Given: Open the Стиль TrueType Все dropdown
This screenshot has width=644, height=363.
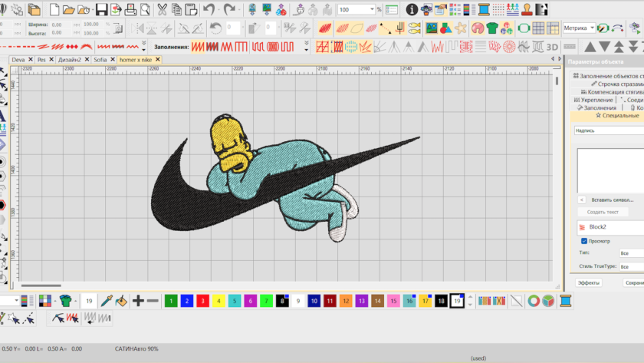Looking at the screenshot, I should pyautogui.click(x=631, y=267).
